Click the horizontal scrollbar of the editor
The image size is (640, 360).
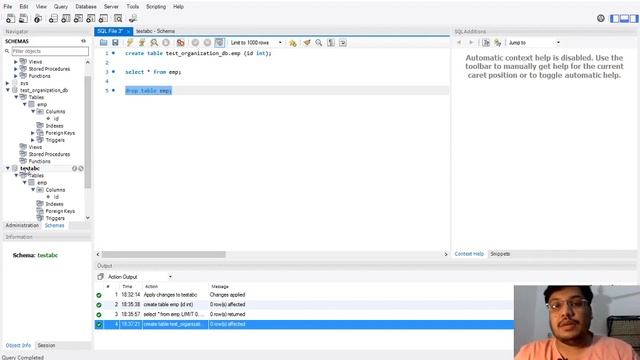(x=163, y=254)
